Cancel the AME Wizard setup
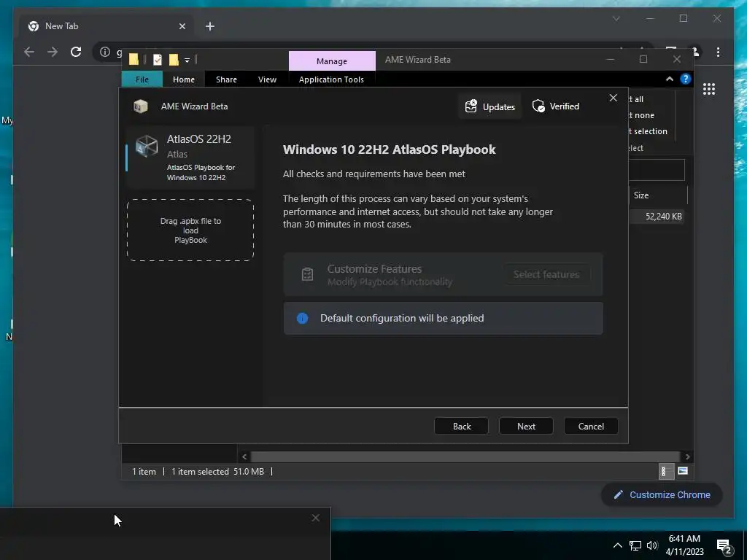This screenshot has width=747, height=560. (x=591, y=426)
